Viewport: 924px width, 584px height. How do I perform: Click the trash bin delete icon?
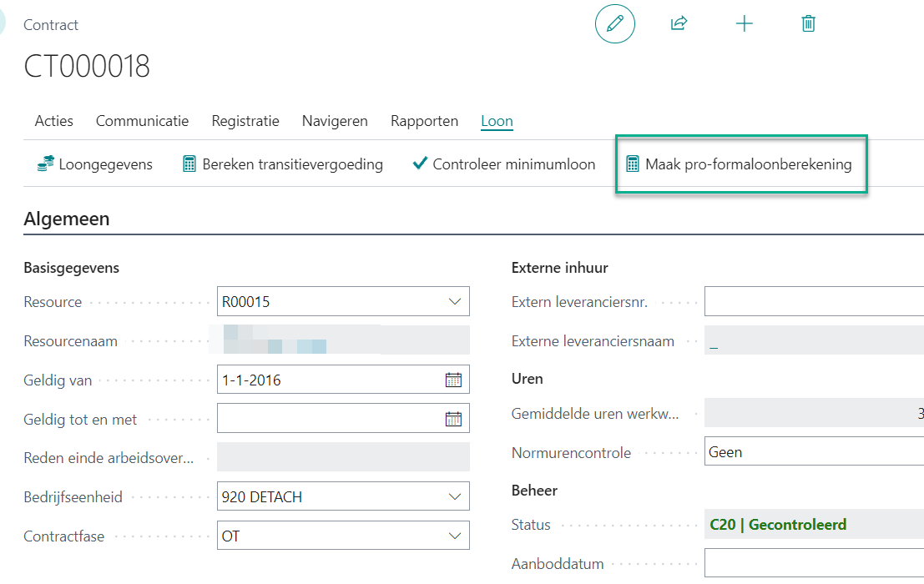(808, 24)
